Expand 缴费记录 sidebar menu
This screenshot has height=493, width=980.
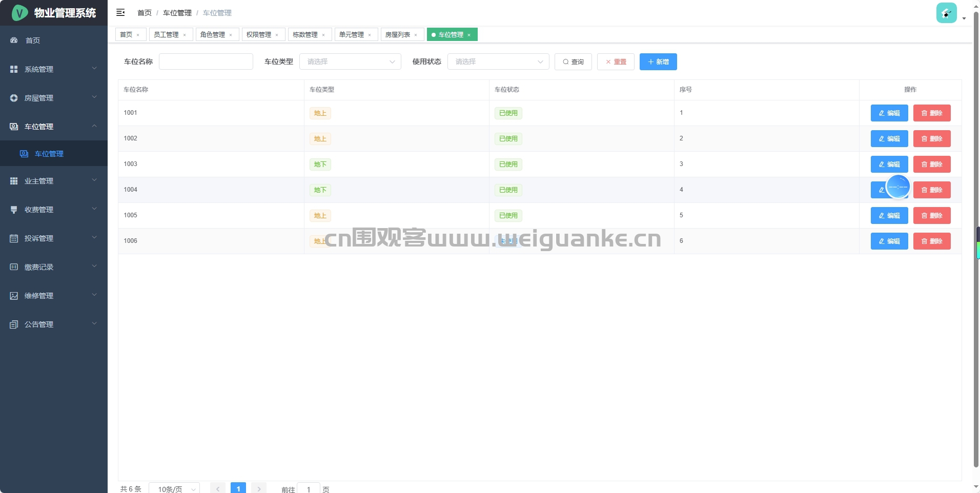(x=54, y=266)
